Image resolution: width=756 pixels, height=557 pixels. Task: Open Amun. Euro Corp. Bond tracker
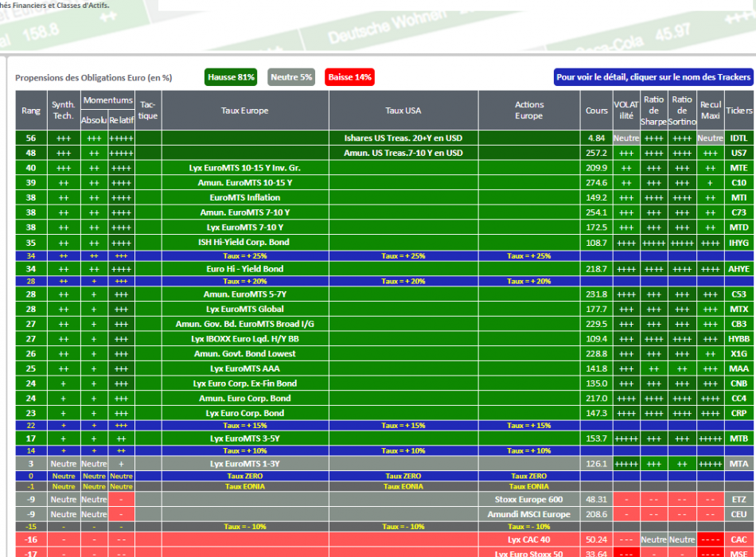click(244, 399)
